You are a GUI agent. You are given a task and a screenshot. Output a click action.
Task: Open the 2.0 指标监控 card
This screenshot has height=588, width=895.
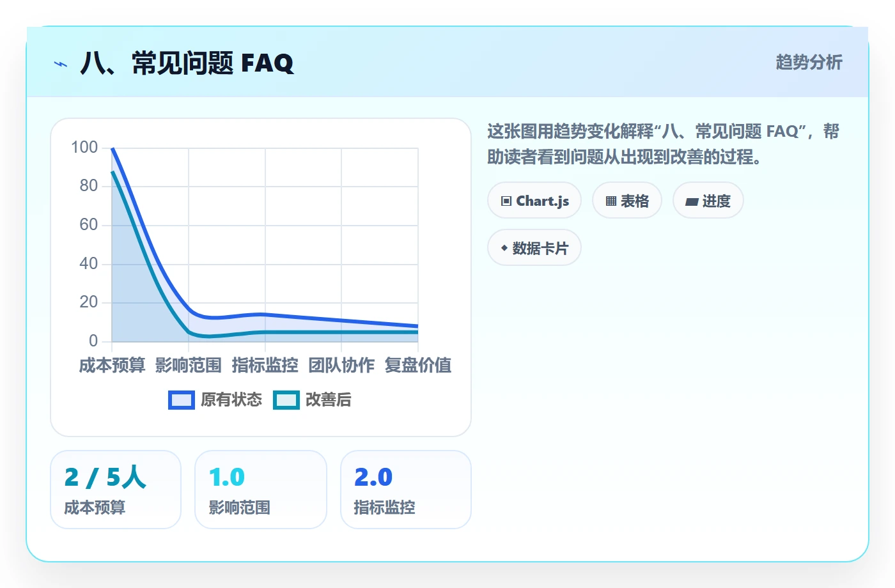pos(406,490)
